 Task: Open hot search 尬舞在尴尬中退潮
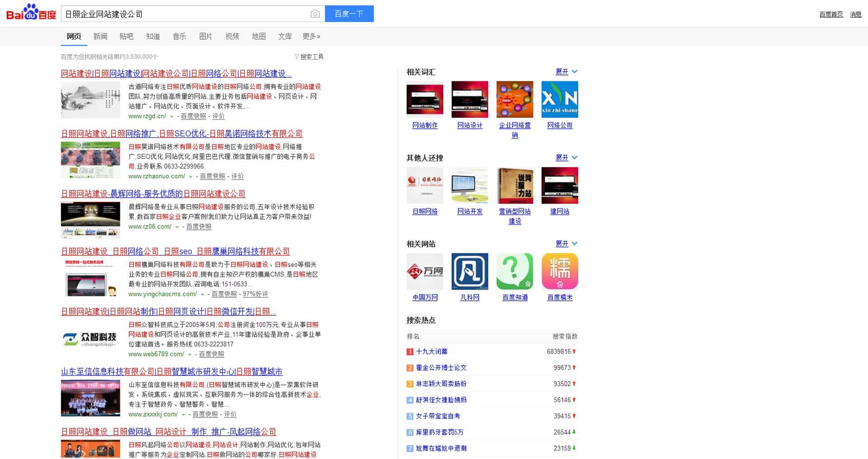tap(441, 449)
